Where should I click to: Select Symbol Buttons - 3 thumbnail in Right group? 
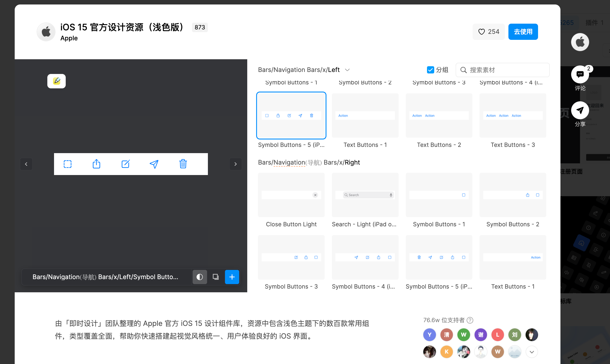click(291, 257)
